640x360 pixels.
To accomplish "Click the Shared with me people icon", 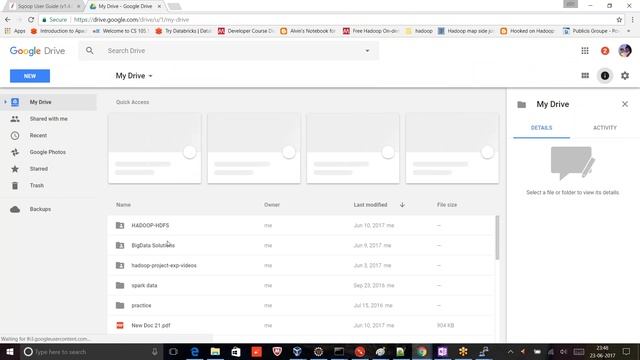I will [x=15, y=119].
